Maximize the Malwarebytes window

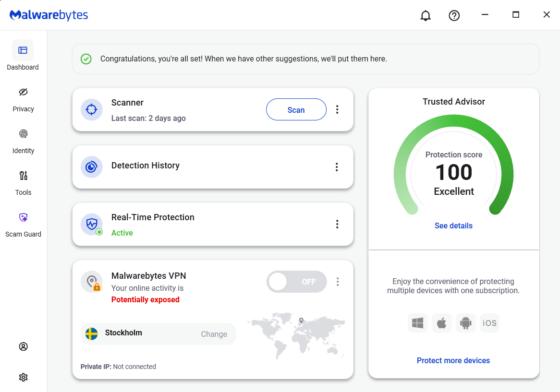[515, 14]
